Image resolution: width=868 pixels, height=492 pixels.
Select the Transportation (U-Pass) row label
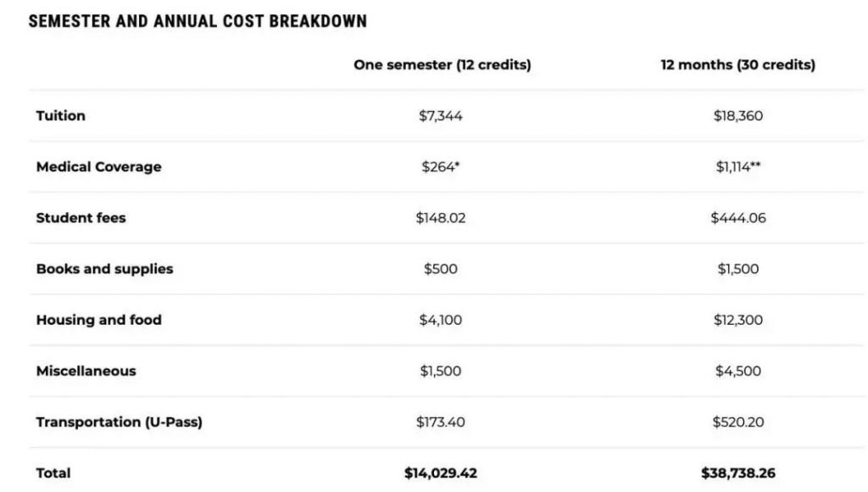pos(119,422)
